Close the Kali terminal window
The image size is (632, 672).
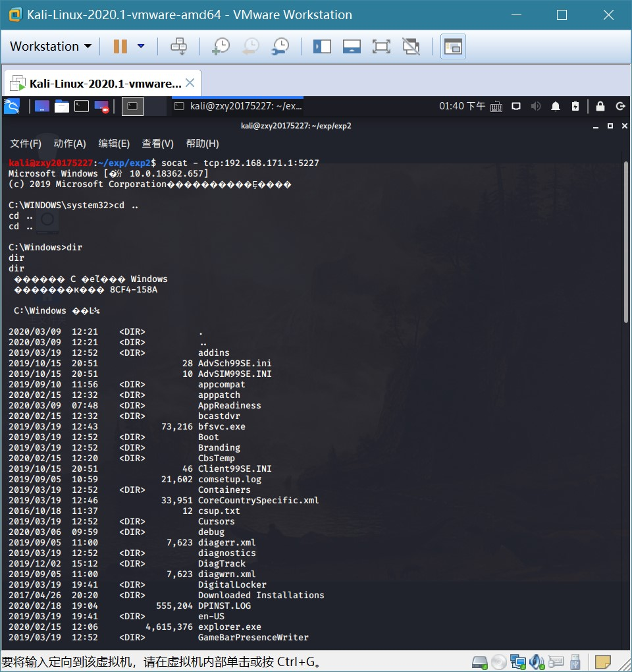coord(624,126)
